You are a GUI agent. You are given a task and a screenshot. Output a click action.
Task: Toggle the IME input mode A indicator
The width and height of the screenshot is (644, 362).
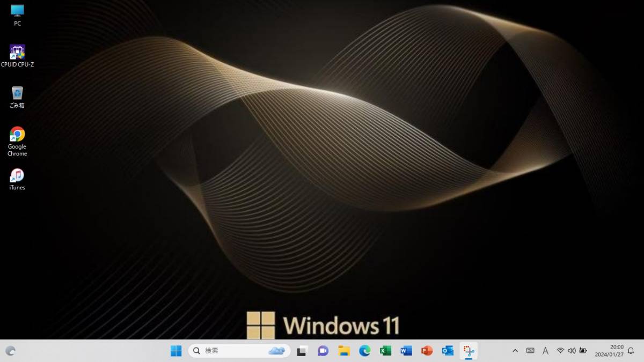[545, 351]
